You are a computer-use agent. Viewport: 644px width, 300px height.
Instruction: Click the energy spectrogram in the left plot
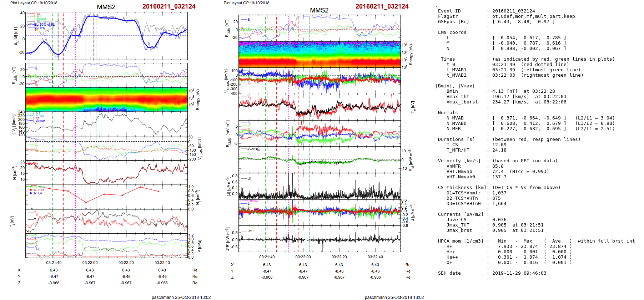pos(106,100)
